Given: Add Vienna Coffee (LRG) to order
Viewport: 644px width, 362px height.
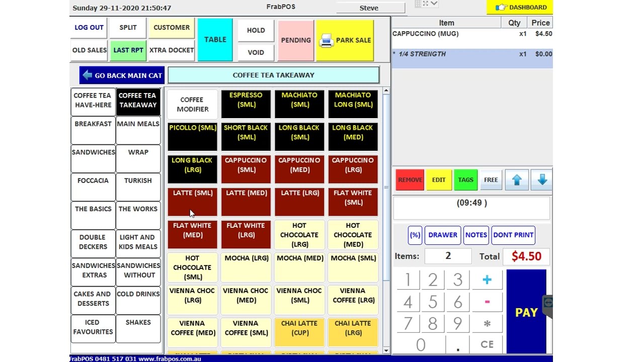Looking at the screenshot, I should click(x=353, y=300).
